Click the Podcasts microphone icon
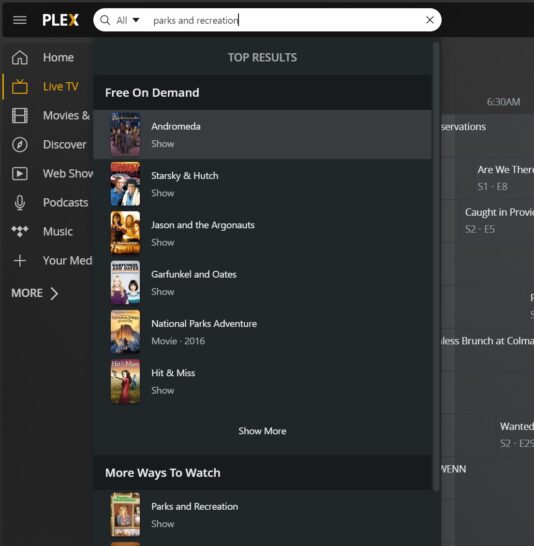Screen dimensions: 534x546 [19, 203]
